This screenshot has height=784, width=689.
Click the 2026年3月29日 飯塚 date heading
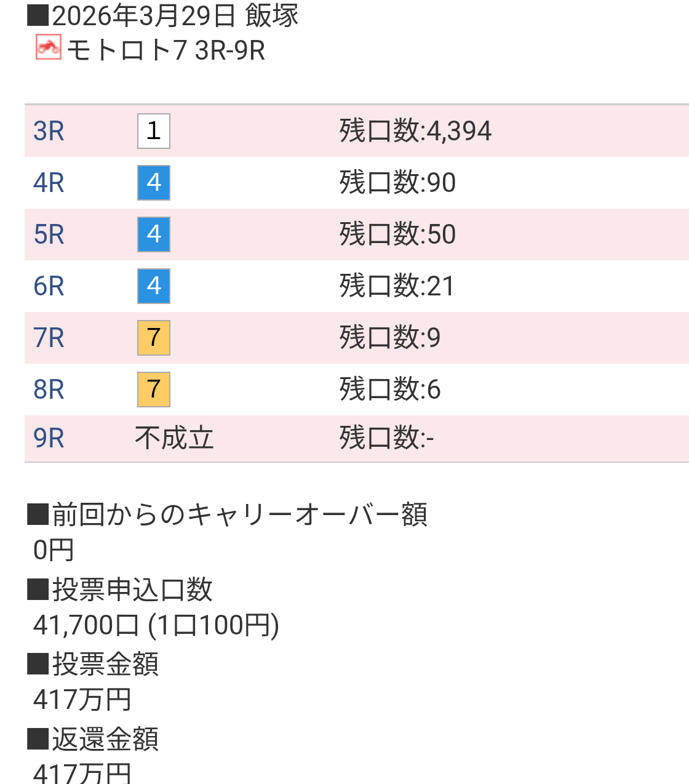[175, 15]
